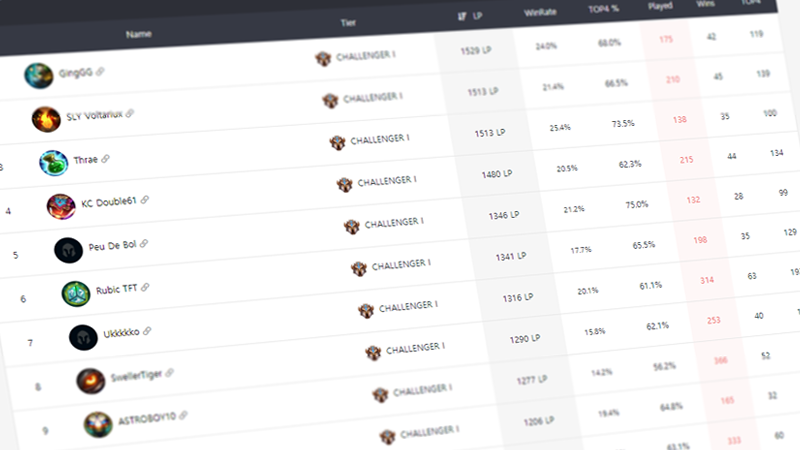Viewport: 800px width, 450px height.
Task: Click Challenger emblem in 1346 LP row
Action: click(352, 226)
